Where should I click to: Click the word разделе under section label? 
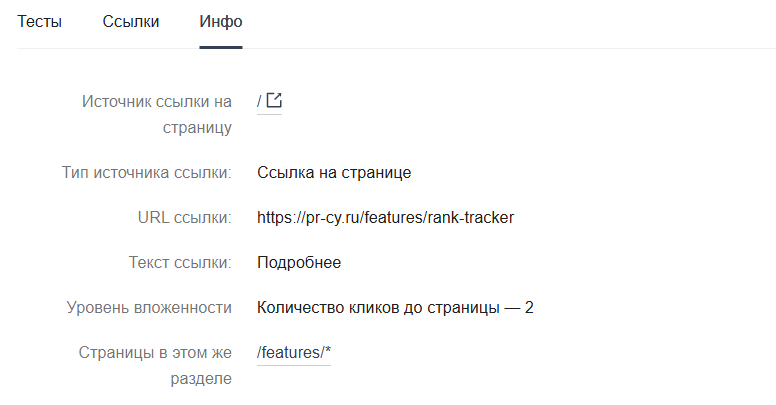pos(201,379)
